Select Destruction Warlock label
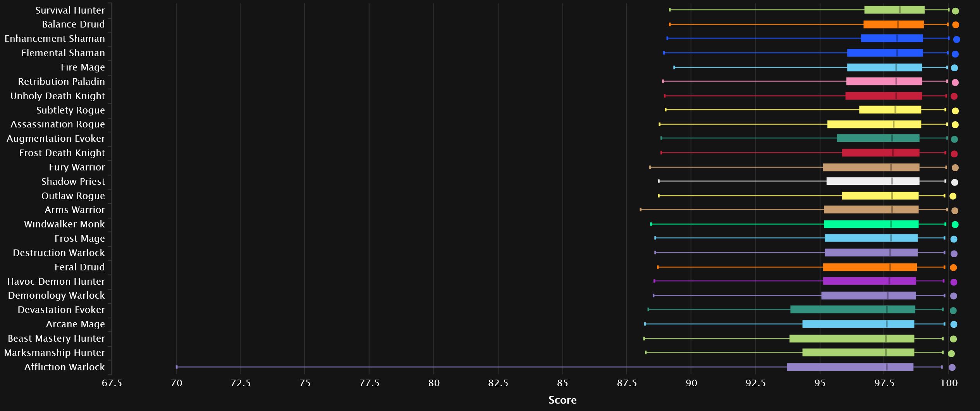Viewport: 980px width, 411px height. pyautogui.click(x=59, y=253)
